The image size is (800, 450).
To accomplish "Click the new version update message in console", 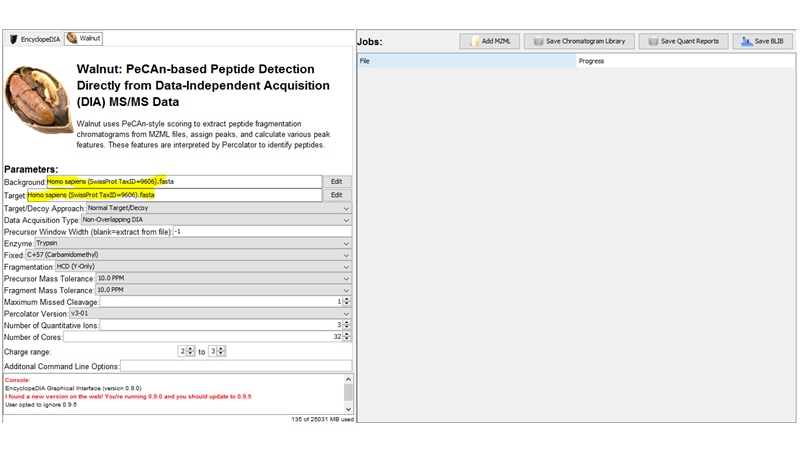I will 128,396.
